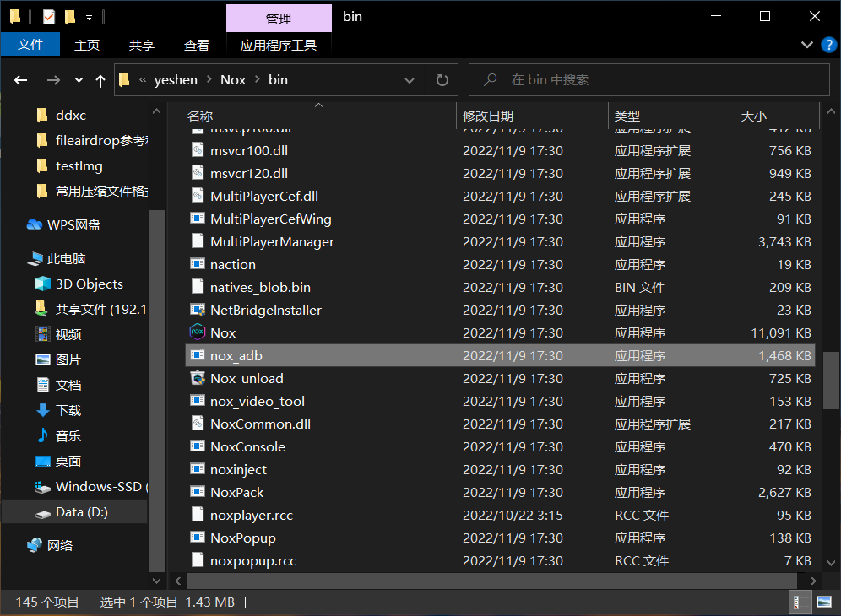
Task: Click the NetBridgeInstaller file icon
Action: [x=198, y=310]
